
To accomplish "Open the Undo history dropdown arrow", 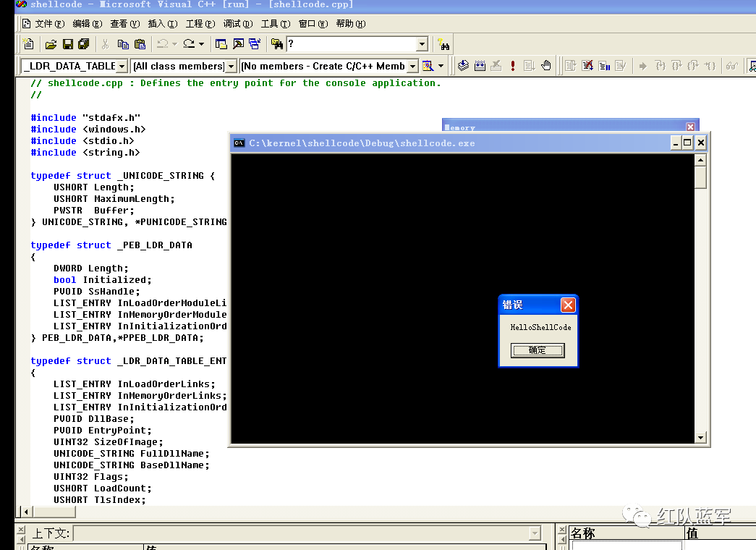I will click(x=174, y=44).
